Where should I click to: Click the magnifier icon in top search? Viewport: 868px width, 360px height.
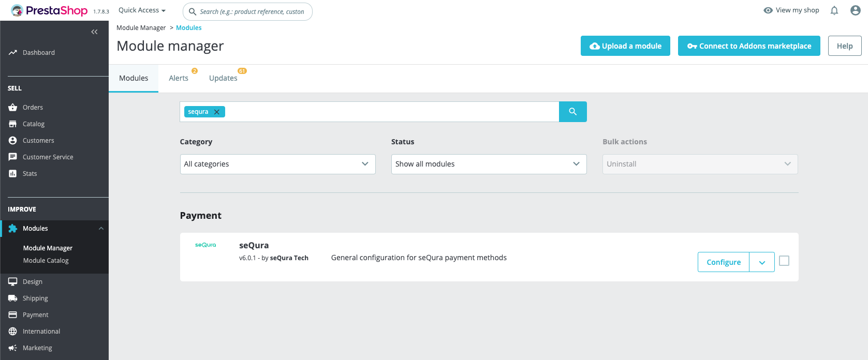point(193,11)
